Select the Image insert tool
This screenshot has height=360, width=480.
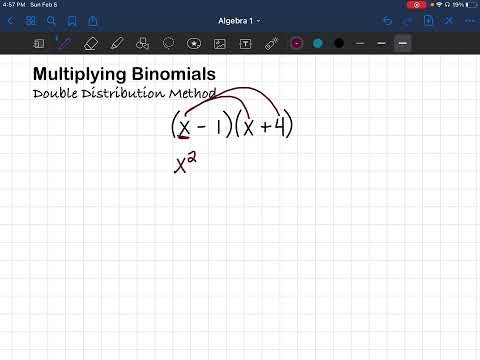click(220, 44)
